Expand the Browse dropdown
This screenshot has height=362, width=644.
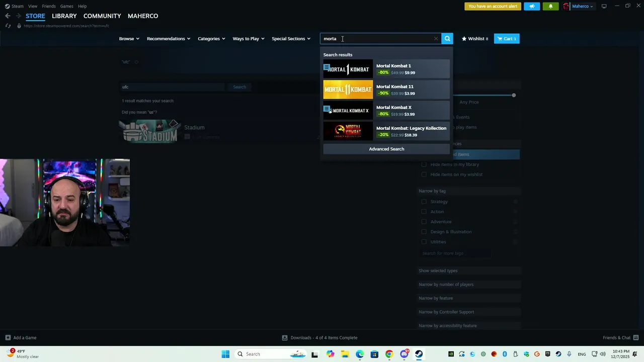[129, 39]
